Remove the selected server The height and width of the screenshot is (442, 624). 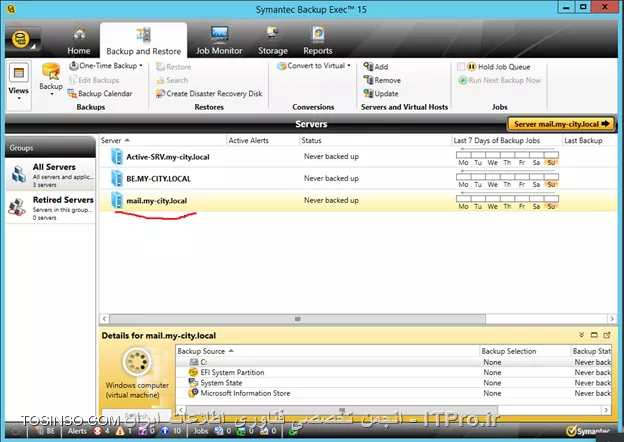[x=382, y=80]
